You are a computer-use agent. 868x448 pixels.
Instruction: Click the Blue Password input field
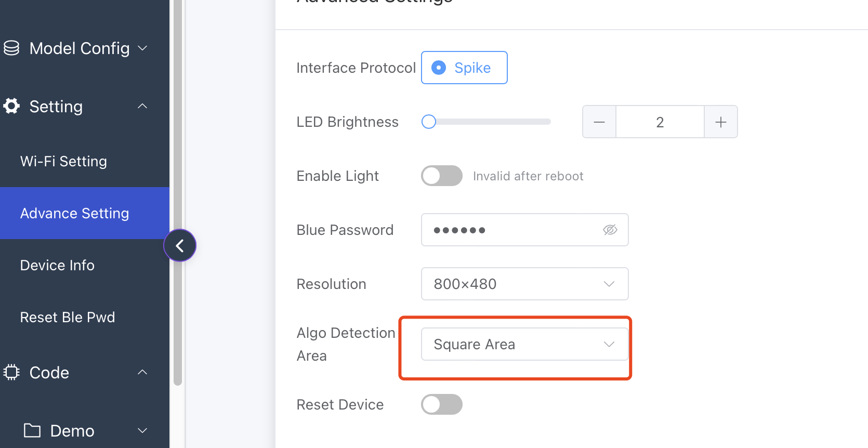tap(509, 230)
